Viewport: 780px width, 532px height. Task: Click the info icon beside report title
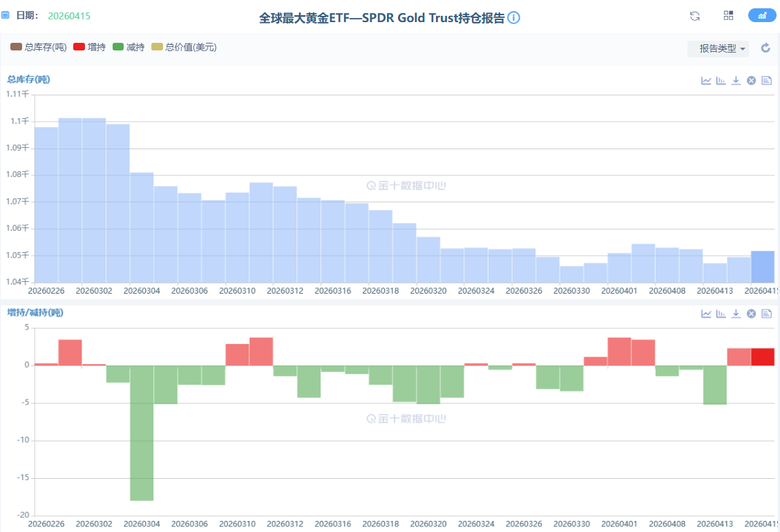pos(513,18)
